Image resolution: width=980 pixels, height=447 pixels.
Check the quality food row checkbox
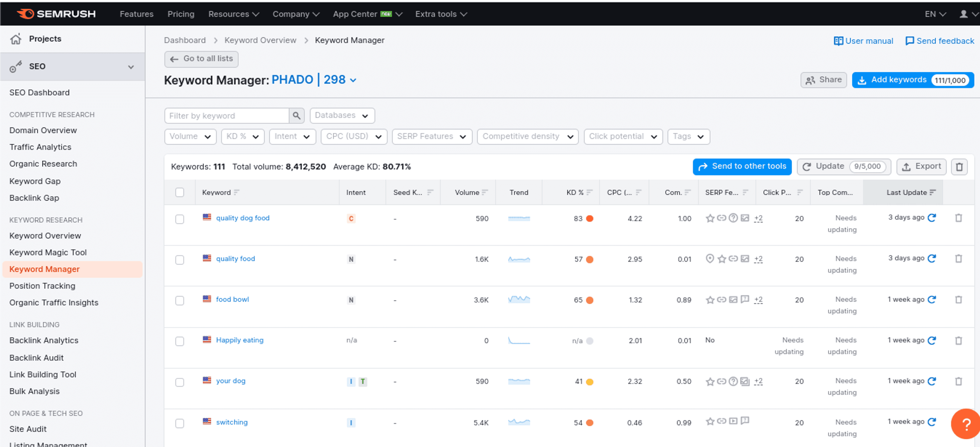pyautogui.click(x=180, y=260)
